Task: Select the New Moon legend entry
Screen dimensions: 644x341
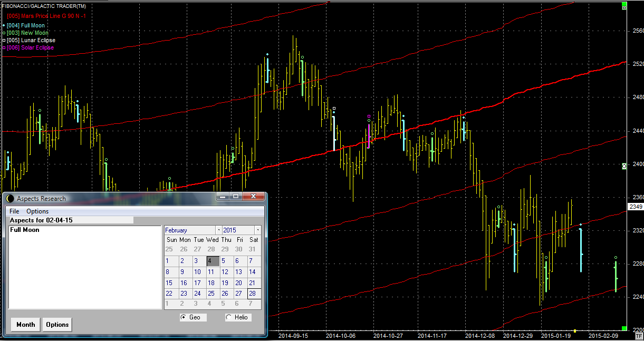Action: [25, 33]
